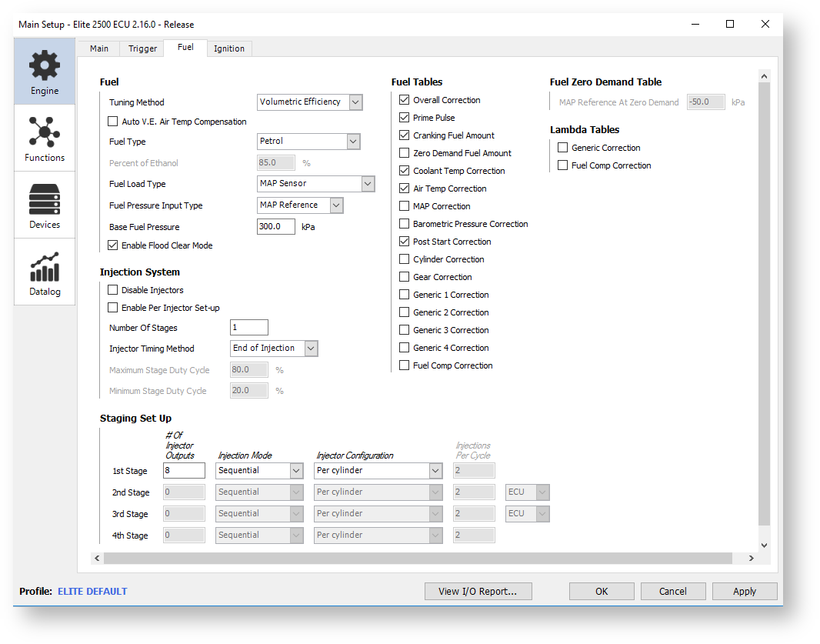Enable Fuel Comp Correction under Fuel Tables
This screenshot has height=644, width=820.
coord(405,365)
